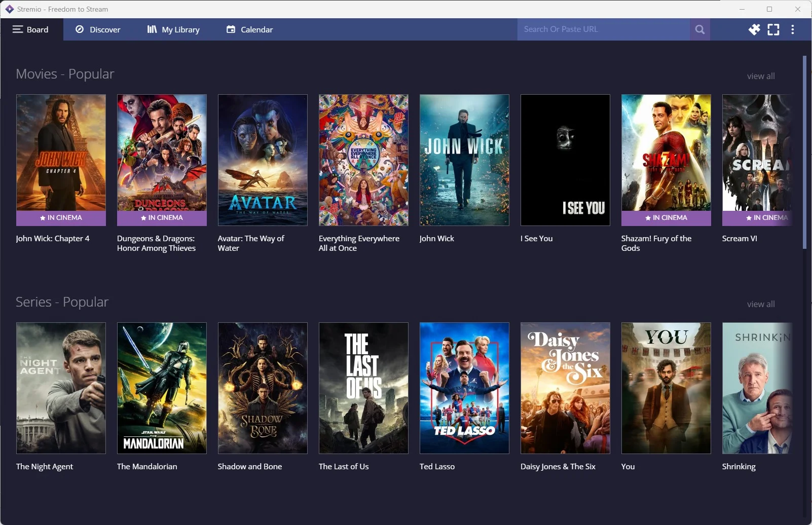Open John Wick: Chapter 4 poster
Screen dimensions: 812x525
pos(61,160)
